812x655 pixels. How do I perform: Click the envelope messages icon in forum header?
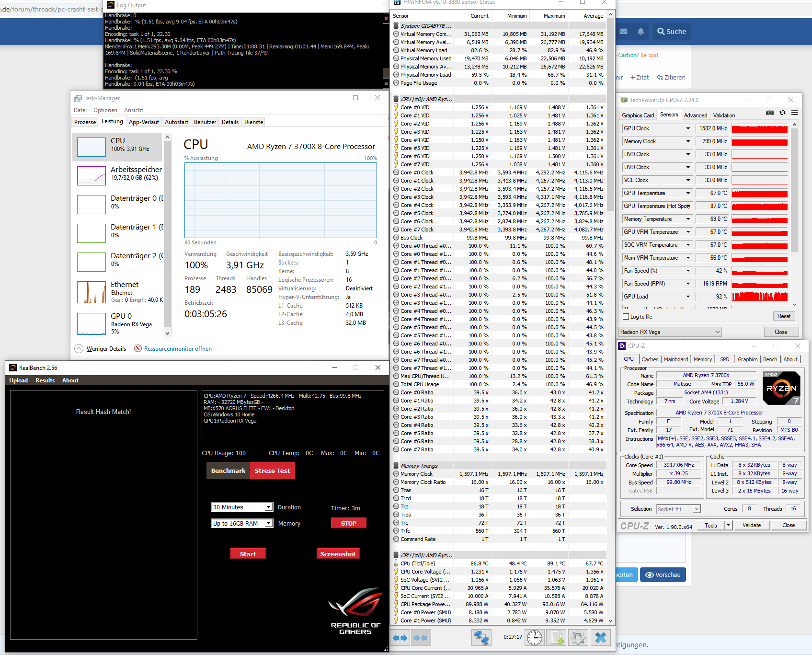tap(623, 32)
